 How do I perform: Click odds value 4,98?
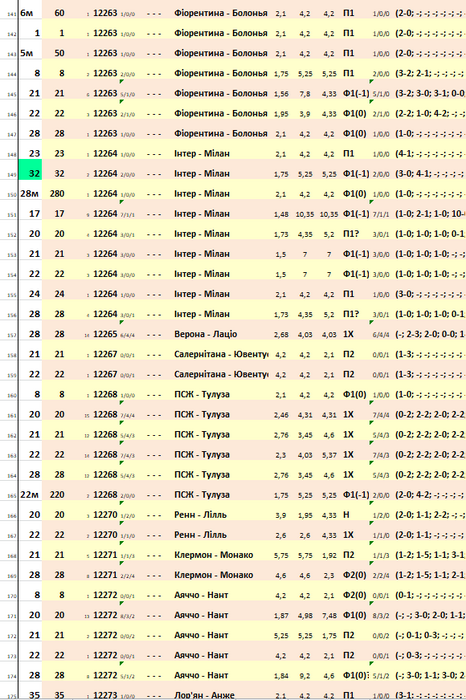click(305, 616)
